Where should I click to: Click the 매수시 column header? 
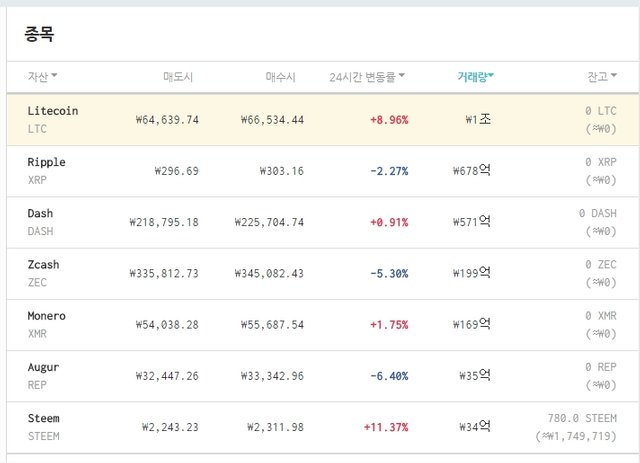click(280, 77)
